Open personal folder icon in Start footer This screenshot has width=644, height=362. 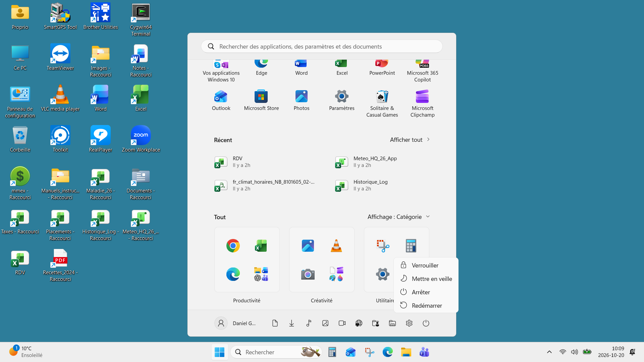click(x=375, y=323)
